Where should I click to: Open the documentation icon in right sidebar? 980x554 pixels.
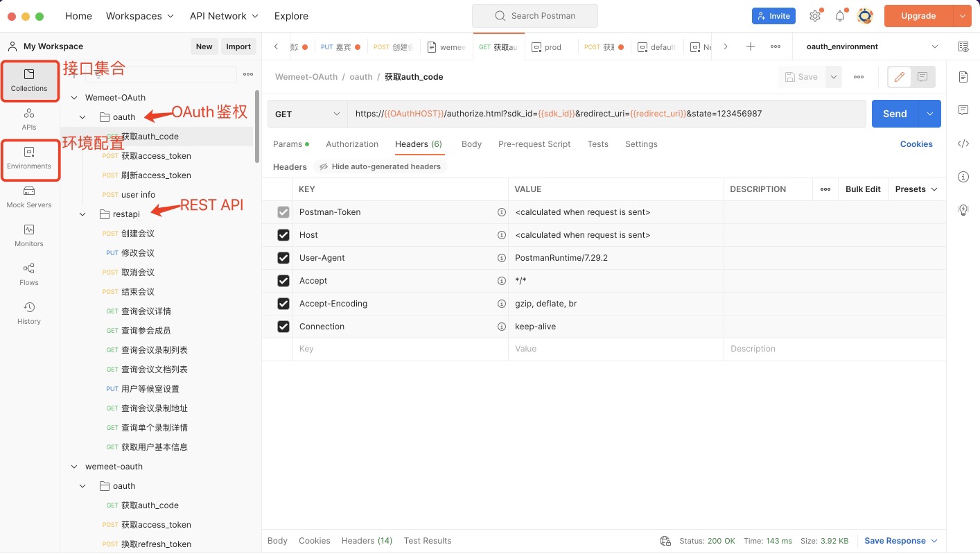coord(963,77)
